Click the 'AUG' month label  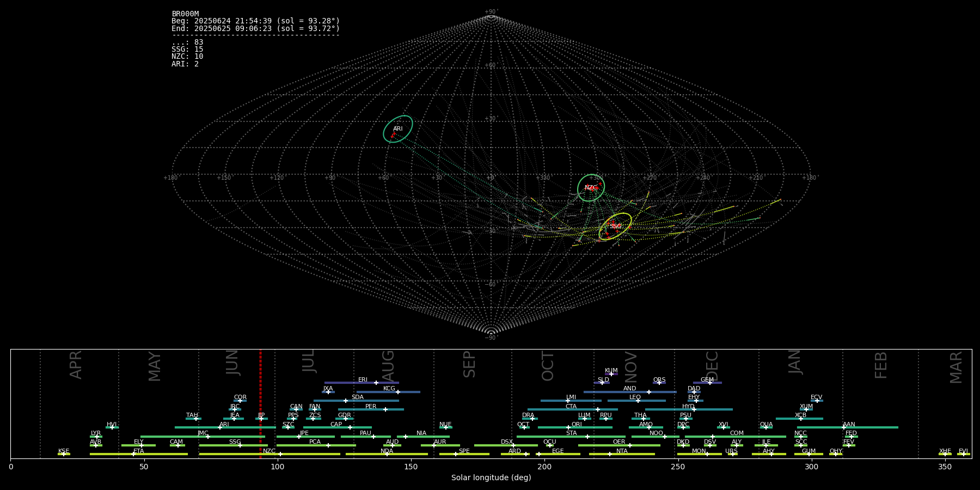[x=388, y=365]
